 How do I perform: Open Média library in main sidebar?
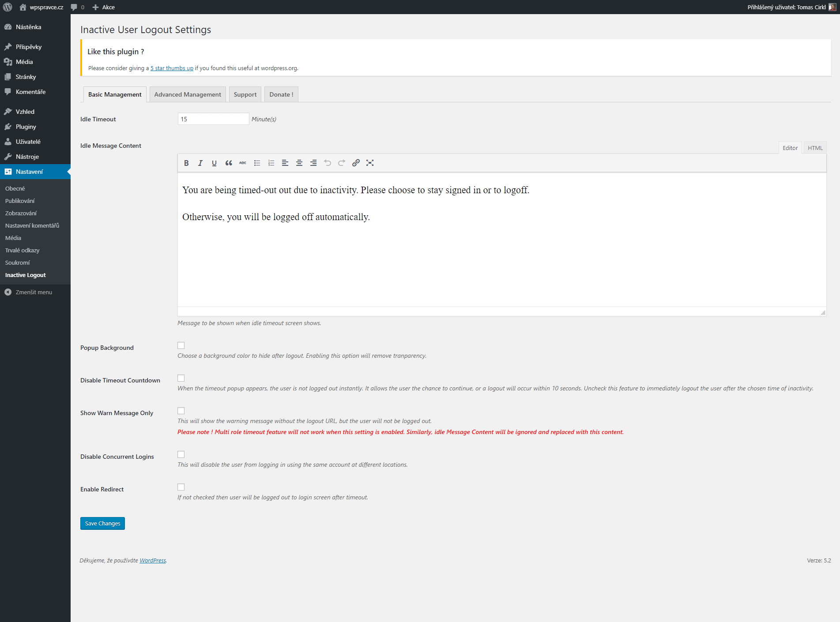tap(35, 62)
